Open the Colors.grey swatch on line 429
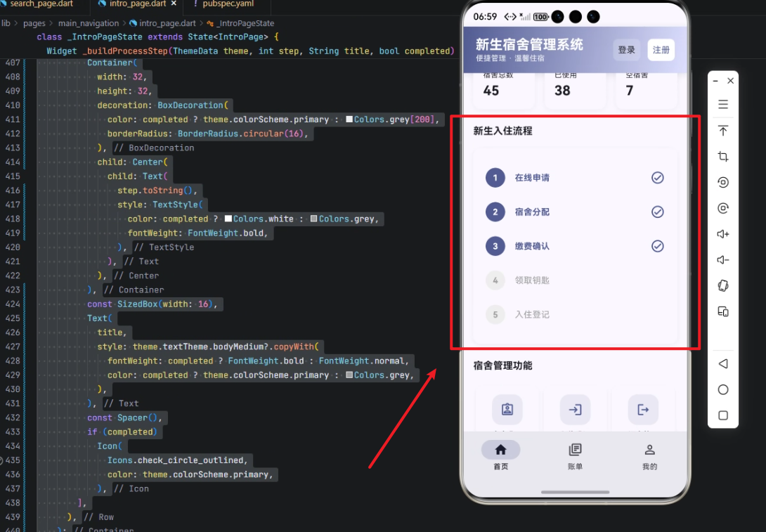Image resolution: width=766 pixels, height=532 pixels. click(x=349, y=375)
